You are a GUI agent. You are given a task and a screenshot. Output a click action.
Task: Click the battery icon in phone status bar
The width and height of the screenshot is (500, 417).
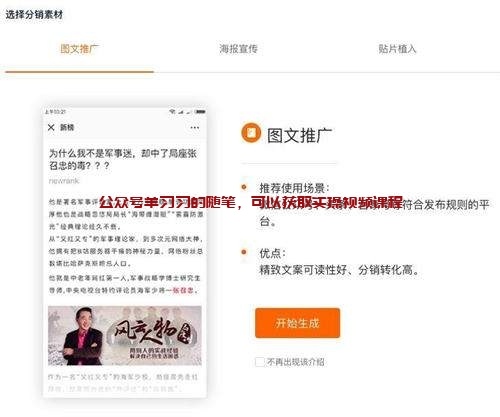[200, 112]
